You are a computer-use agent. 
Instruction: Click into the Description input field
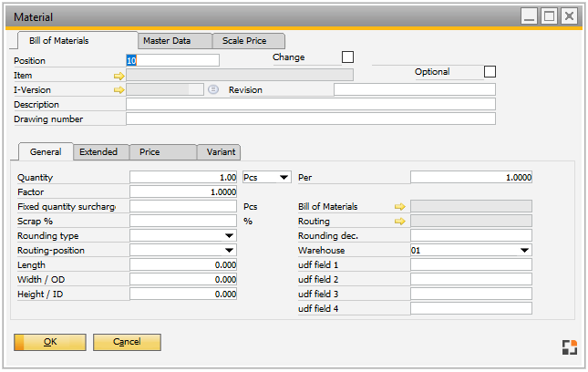(x=310, y=104)
